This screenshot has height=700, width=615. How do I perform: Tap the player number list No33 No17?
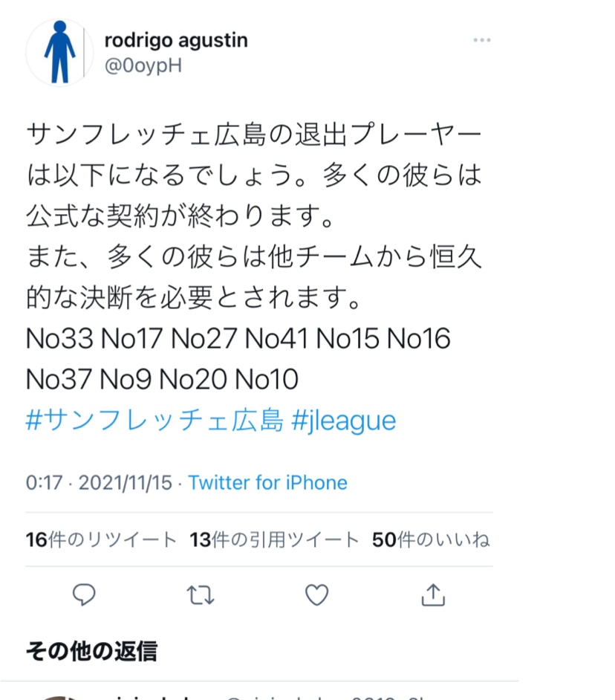238,338
